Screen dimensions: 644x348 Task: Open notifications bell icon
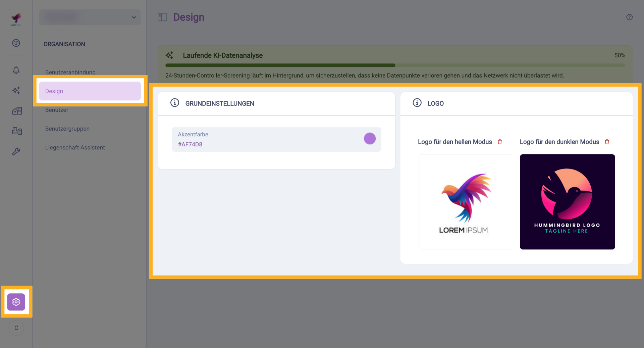[x=16, y=70]
